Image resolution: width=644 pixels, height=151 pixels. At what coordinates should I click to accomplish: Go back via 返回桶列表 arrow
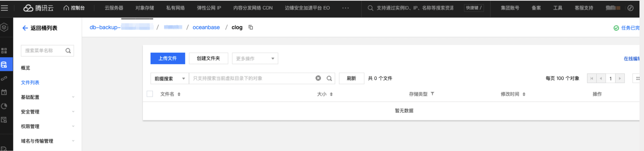pos(25,28)
